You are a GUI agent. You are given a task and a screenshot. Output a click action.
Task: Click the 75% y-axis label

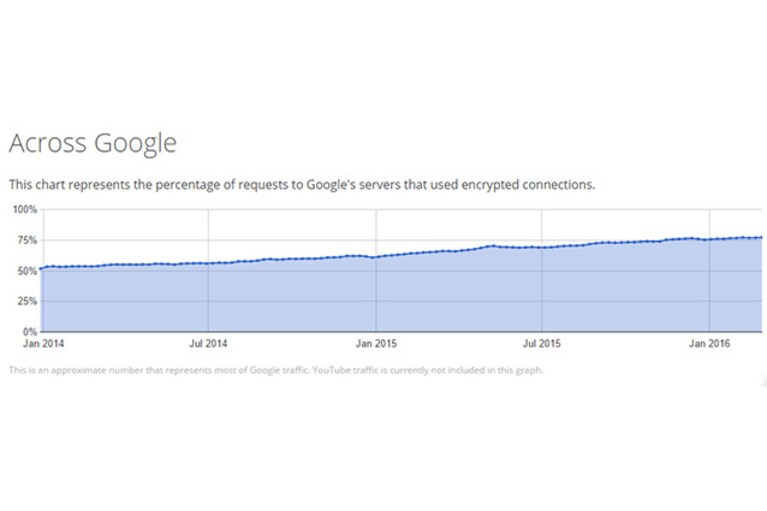pyautogui.click(x=27, y=240)
